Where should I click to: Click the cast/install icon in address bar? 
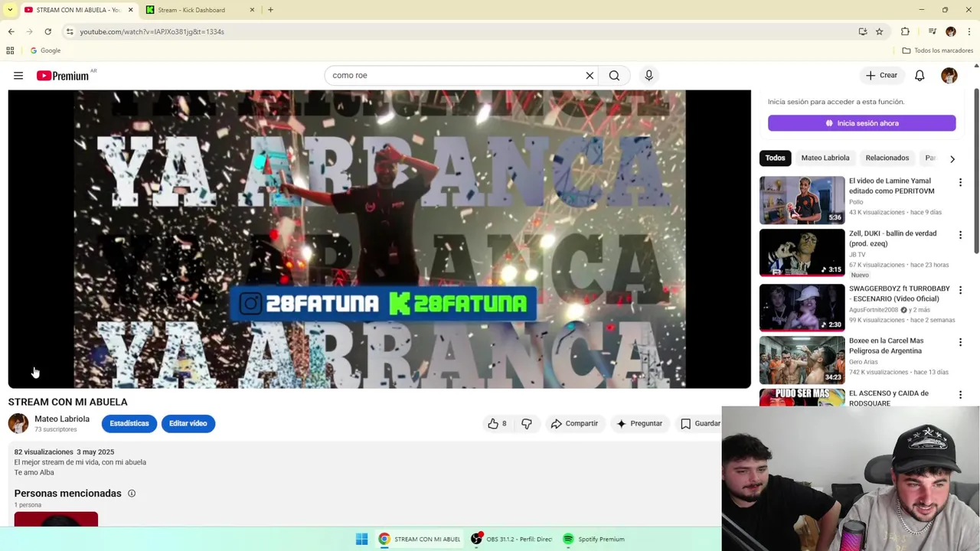pos(863,31)
